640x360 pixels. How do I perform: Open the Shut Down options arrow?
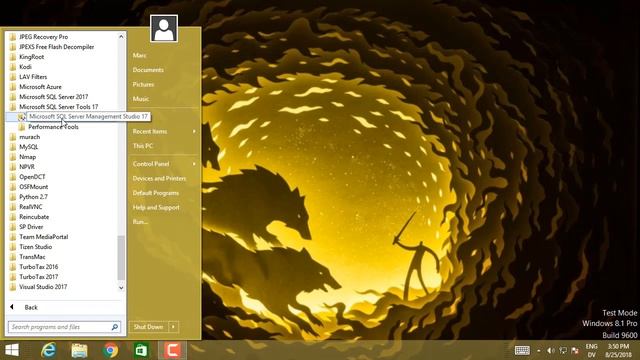point(173,327)
